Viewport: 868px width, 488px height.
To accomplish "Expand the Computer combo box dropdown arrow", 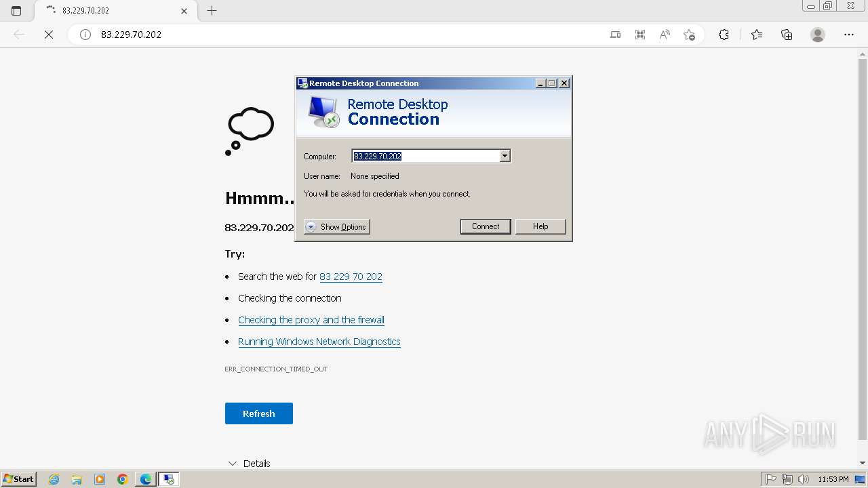I will coord(505,156).
